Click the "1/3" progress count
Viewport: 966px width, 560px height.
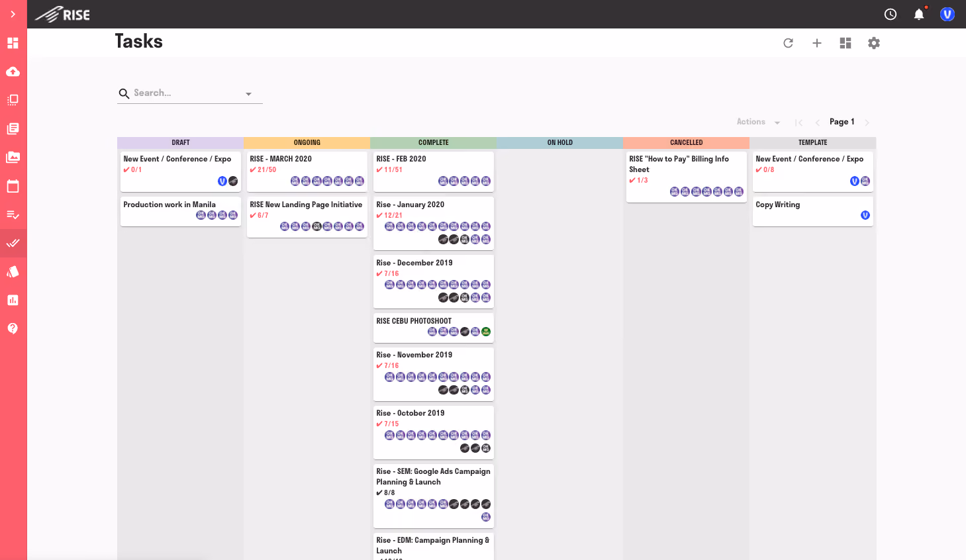642,181
